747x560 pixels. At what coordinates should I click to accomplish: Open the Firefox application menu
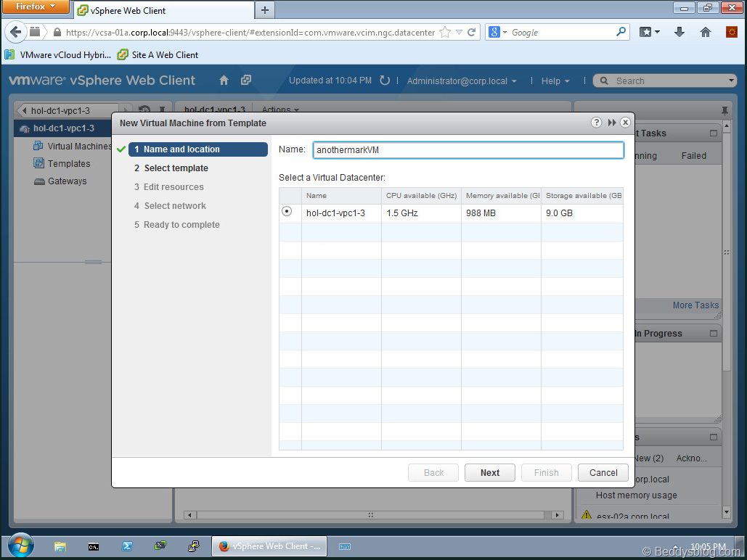coord(36,7)
